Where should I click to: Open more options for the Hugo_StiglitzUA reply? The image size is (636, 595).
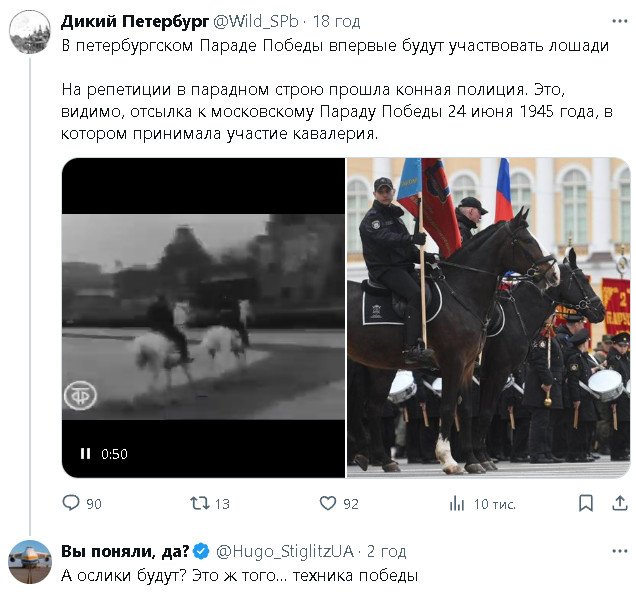click(x=620, y=551)
